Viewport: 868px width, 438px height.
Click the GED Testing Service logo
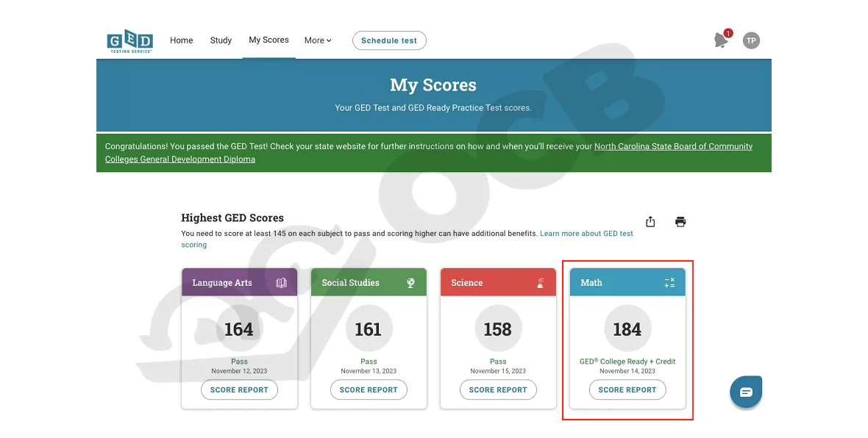coord(130,40)
